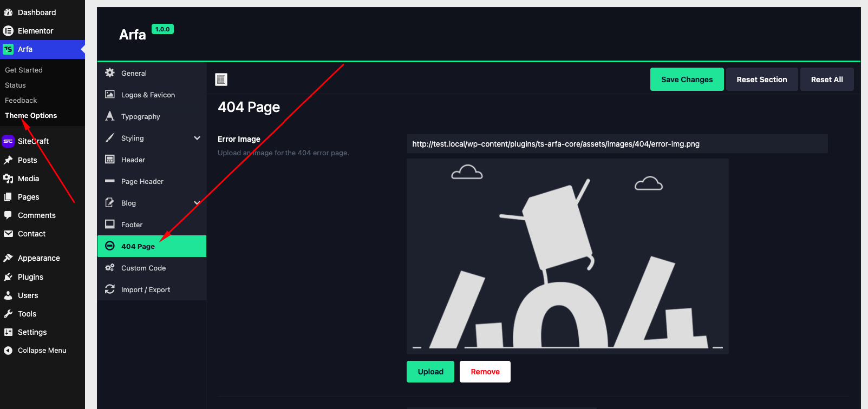This screenshot has width=868, height=409.
Task: Click the Plugins plug icon
Action: [8, 277]
